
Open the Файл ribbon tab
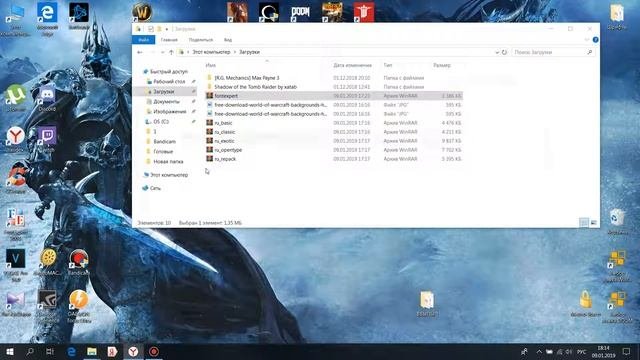[144, 40]
